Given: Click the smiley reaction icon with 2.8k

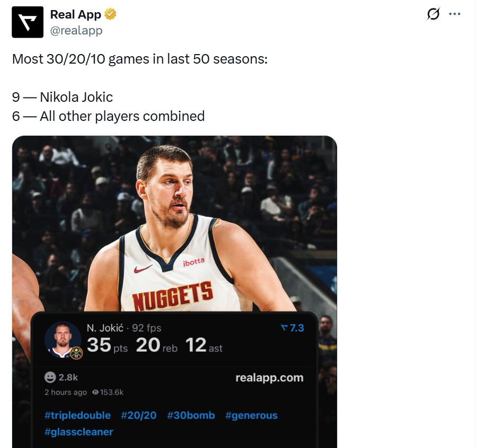Looking at the screenshot, I should [x=50, y=377].
